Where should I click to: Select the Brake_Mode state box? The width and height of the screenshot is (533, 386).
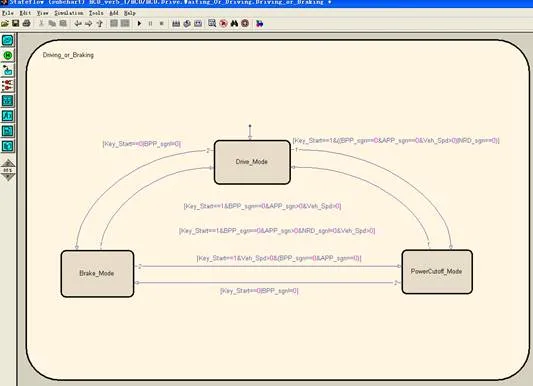pos(97,274)
